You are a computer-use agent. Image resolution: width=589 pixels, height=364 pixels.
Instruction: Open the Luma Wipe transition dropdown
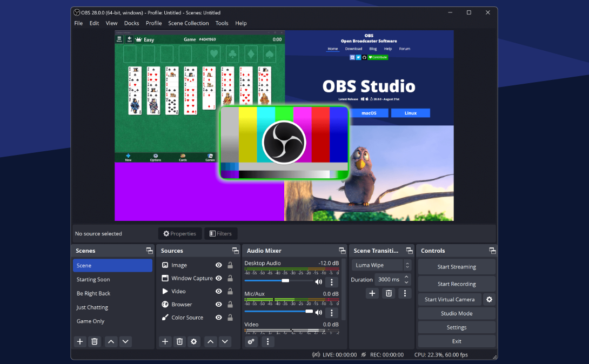click(381, 265)
